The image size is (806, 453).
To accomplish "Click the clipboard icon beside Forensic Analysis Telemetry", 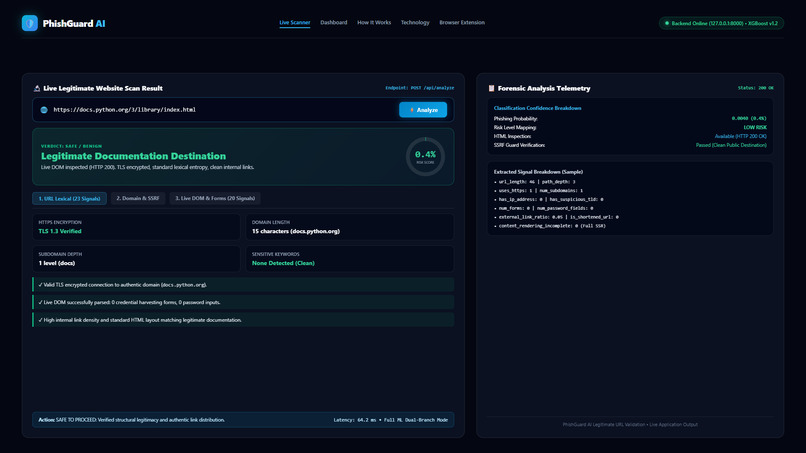I will (x=491, y=88).
